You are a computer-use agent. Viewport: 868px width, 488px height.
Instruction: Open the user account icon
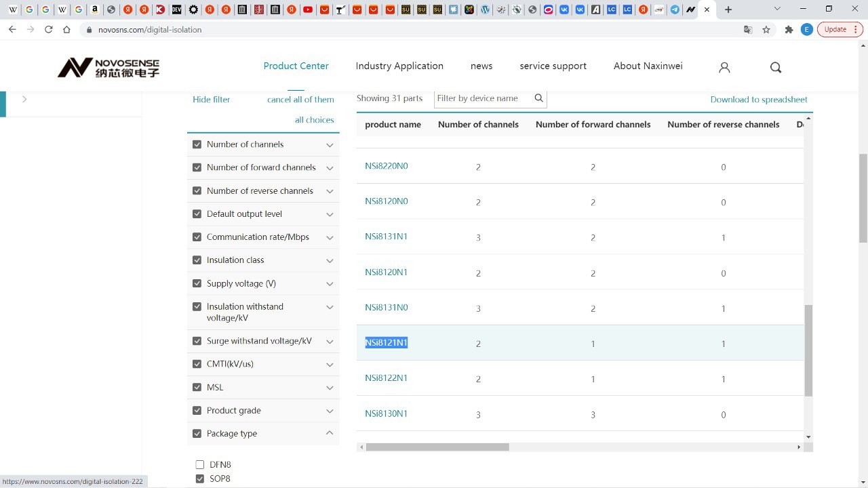pos(724,67)
